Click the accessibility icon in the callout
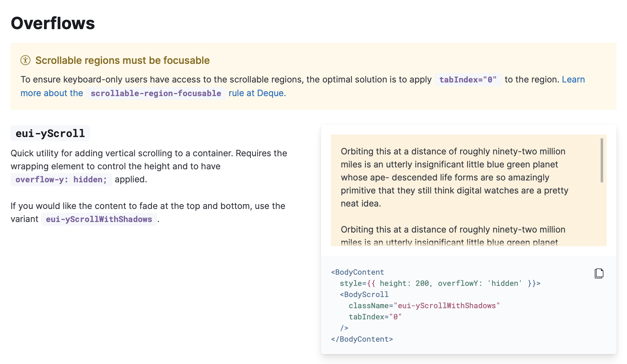This screenshot has width=627, height=364. tap(25, 60)
